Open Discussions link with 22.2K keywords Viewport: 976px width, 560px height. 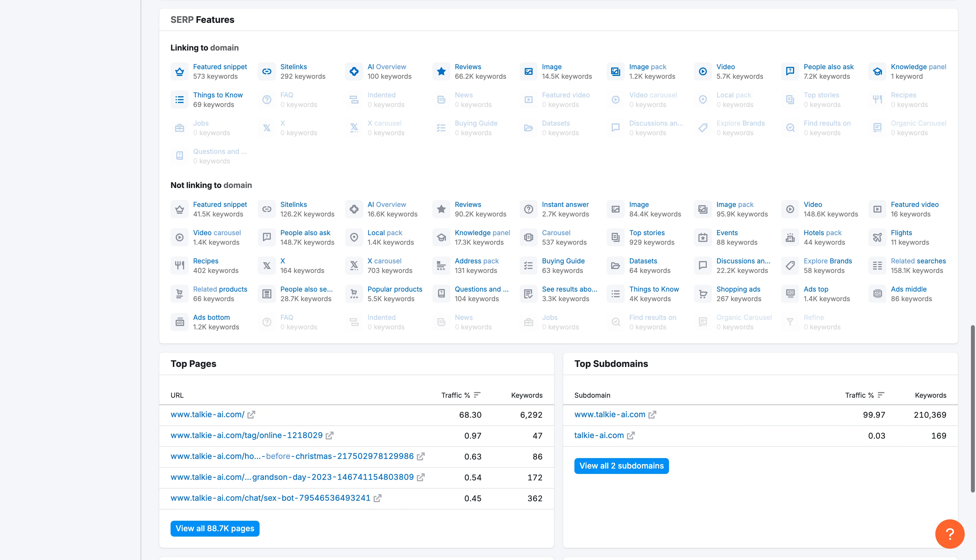coord(743,261)
